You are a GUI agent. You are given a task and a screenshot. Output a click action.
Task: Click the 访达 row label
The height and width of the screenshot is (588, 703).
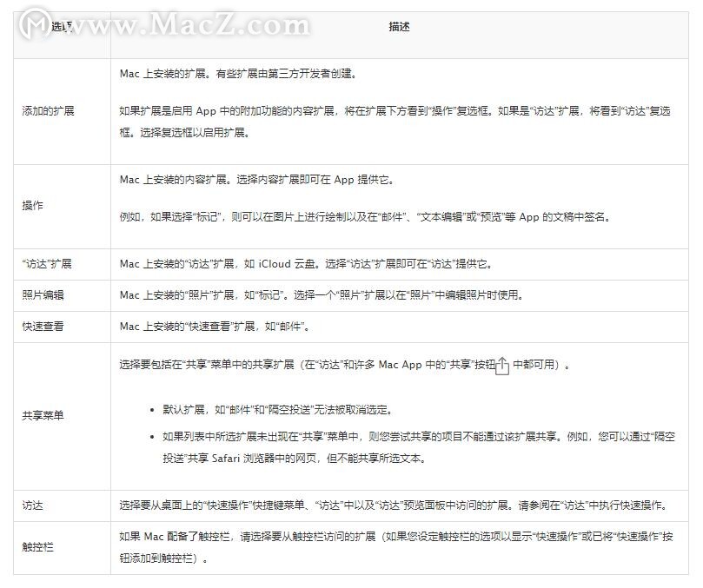click(x=32, y=505)
